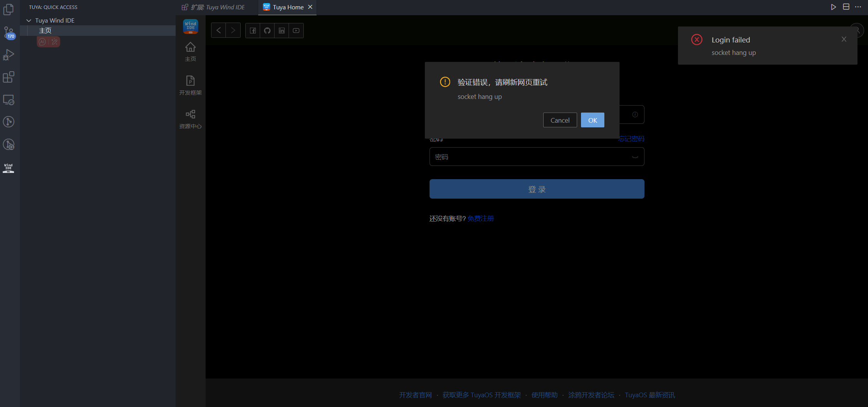Open 资源中心 resource center nav
This screenshot has height=407, width=868.
coord(190,119)
